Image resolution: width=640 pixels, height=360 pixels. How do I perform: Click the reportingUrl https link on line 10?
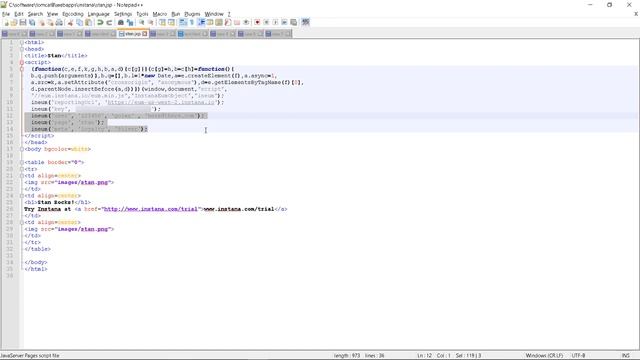pyautogui.click(x=161, y=102)
